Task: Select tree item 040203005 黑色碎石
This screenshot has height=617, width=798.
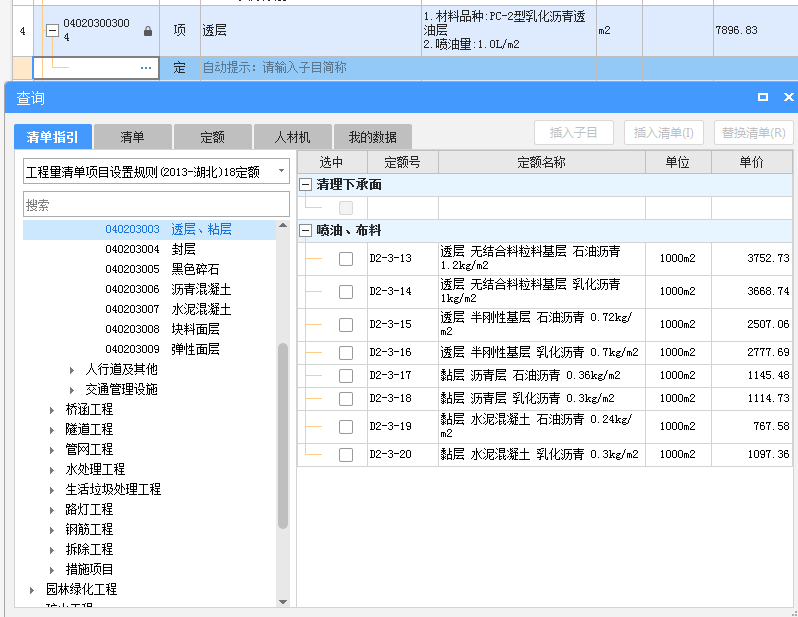Action: 162,269
